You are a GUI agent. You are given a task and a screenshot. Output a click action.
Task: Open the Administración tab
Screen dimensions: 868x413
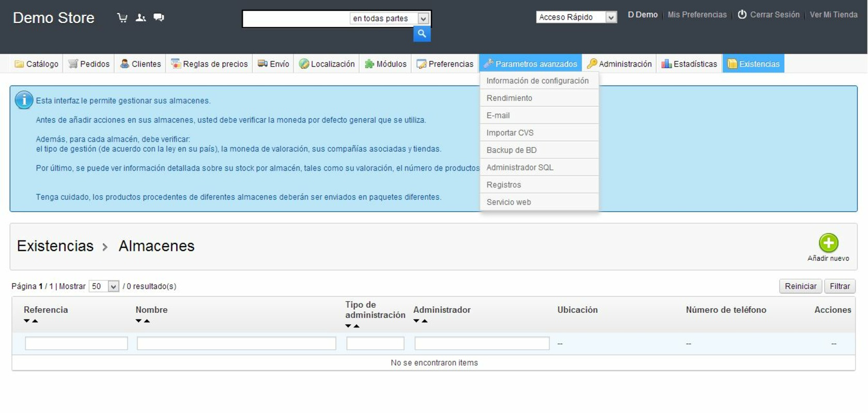click(619, 63)
